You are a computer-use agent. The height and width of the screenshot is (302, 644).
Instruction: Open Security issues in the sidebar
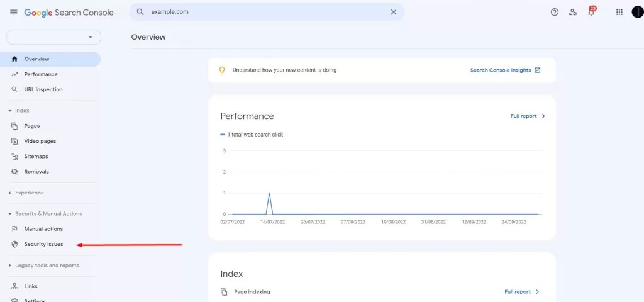tap(43, 245)
